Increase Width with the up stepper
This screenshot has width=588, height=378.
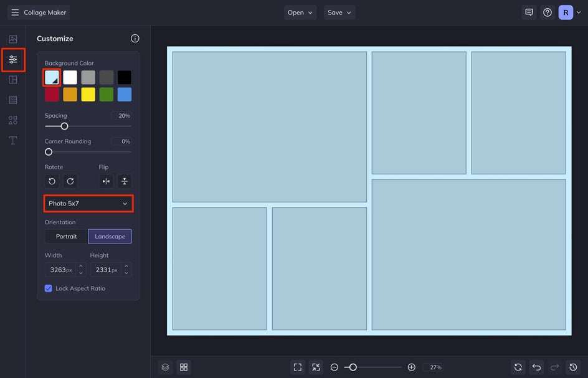(x=80, y=267)
